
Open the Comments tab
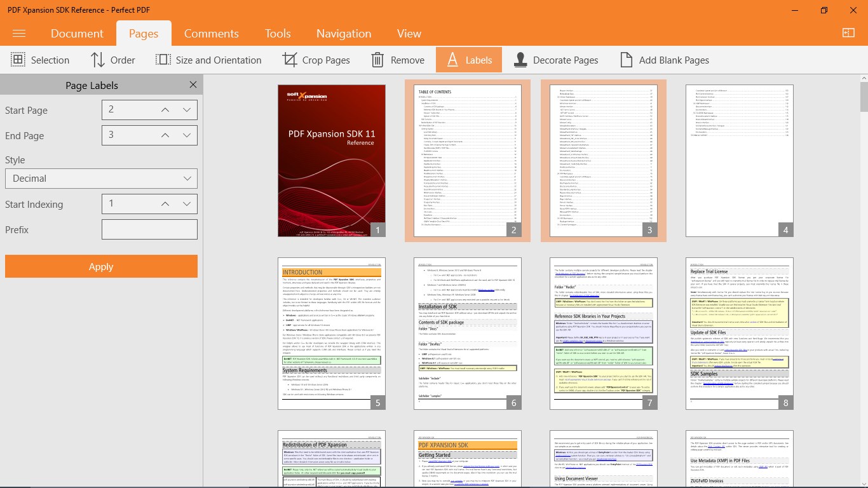pos(212,34)
